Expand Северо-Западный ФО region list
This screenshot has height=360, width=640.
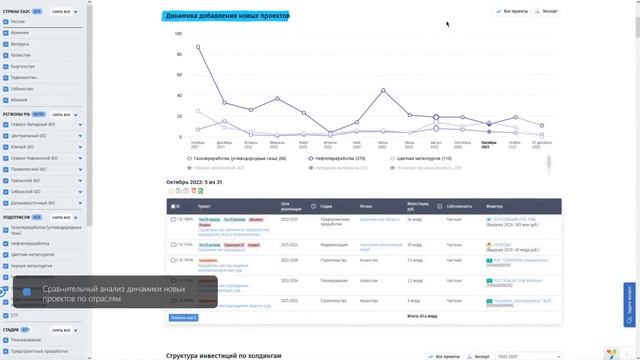[x=80, y=125]
